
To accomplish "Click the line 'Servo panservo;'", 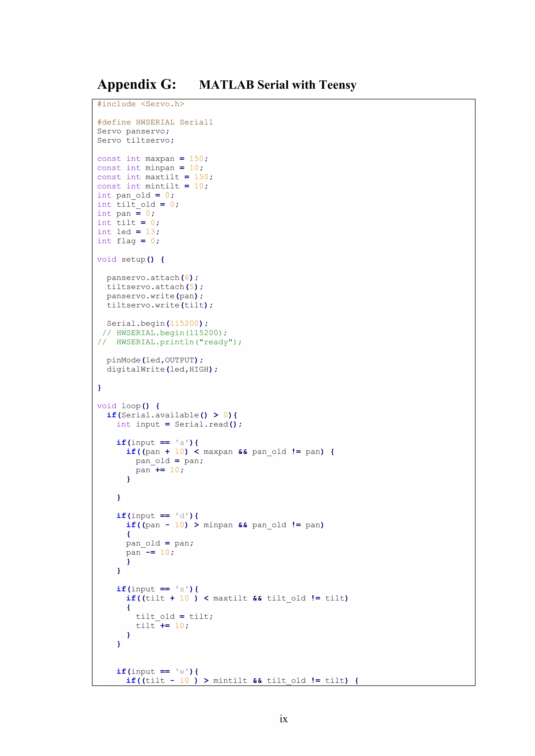I will (133, 131).
